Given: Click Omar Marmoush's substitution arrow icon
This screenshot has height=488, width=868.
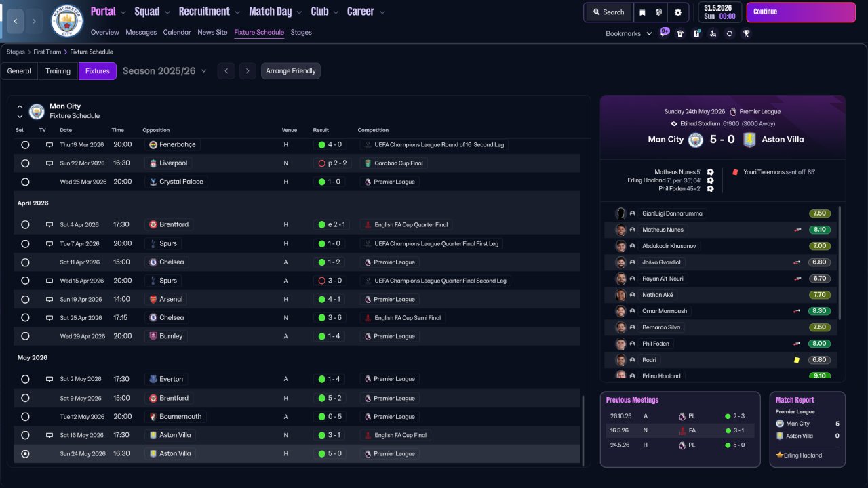Looking at the screenshot, I should [797, 311].
